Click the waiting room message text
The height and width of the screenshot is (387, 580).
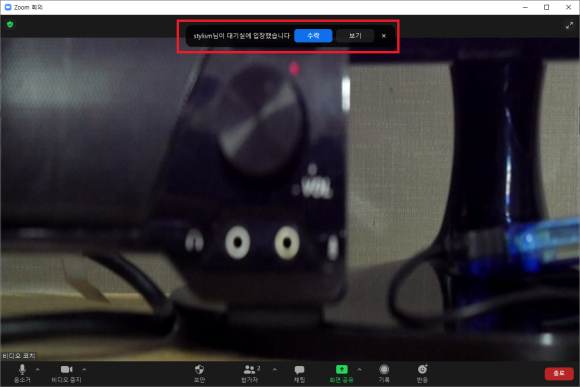pyautogui.click(x=242, y=36)
